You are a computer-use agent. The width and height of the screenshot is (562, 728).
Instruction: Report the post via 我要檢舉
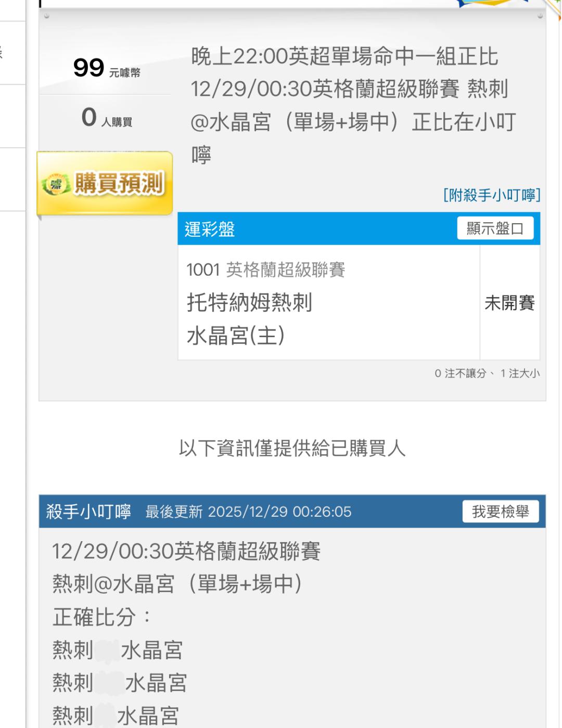click(x=500, y=512)
